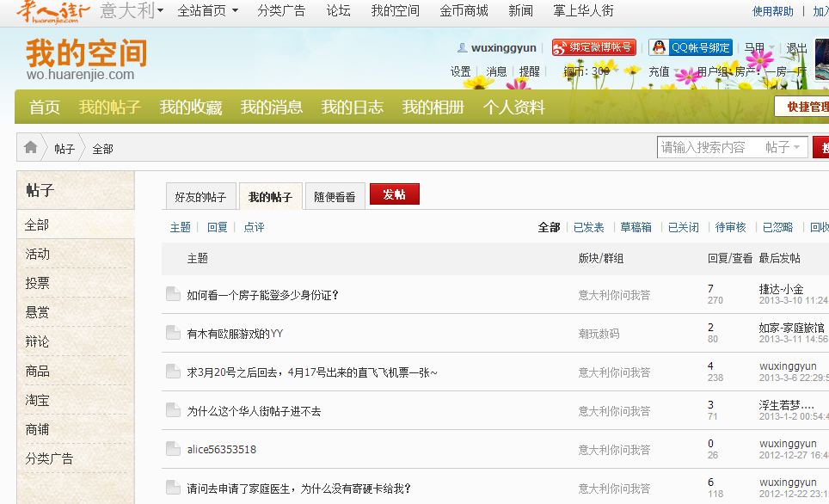Open the 全站首页 dropdown menu

pos(208,10)
